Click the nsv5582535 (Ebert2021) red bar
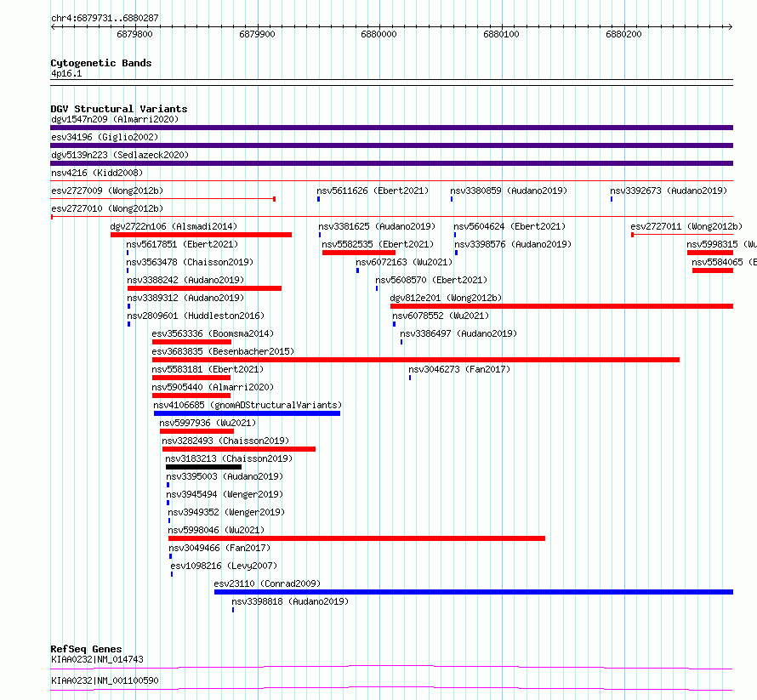The image size is (757, 700). tap(359, 253)
